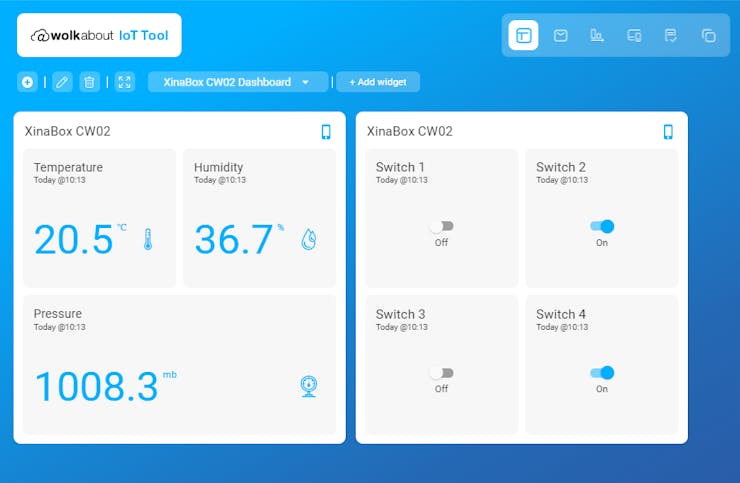The height and width of the screenshot is (483, 740).
Task: Click Today @10:13 timestamp under Switch 2
Action: click(x=562, y=180)
